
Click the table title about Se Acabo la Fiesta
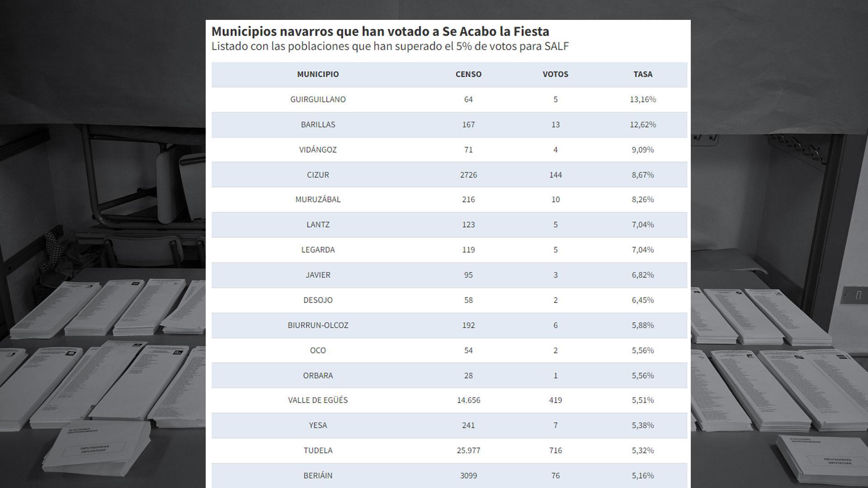[380, 31]
